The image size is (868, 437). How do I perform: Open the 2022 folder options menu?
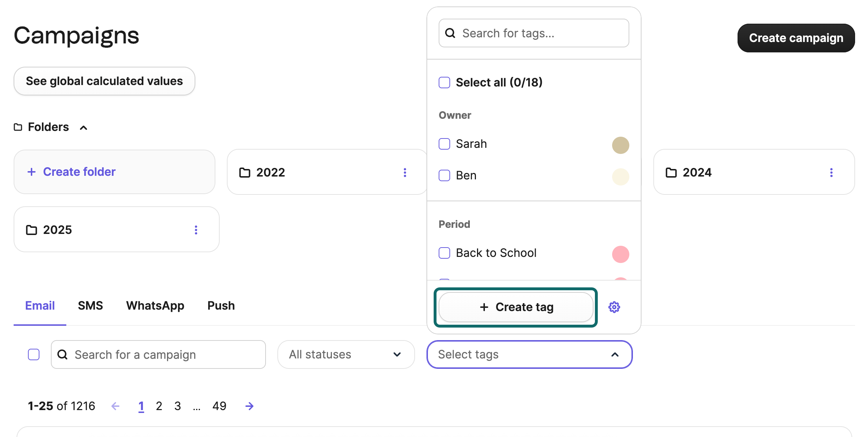point(405,173)
